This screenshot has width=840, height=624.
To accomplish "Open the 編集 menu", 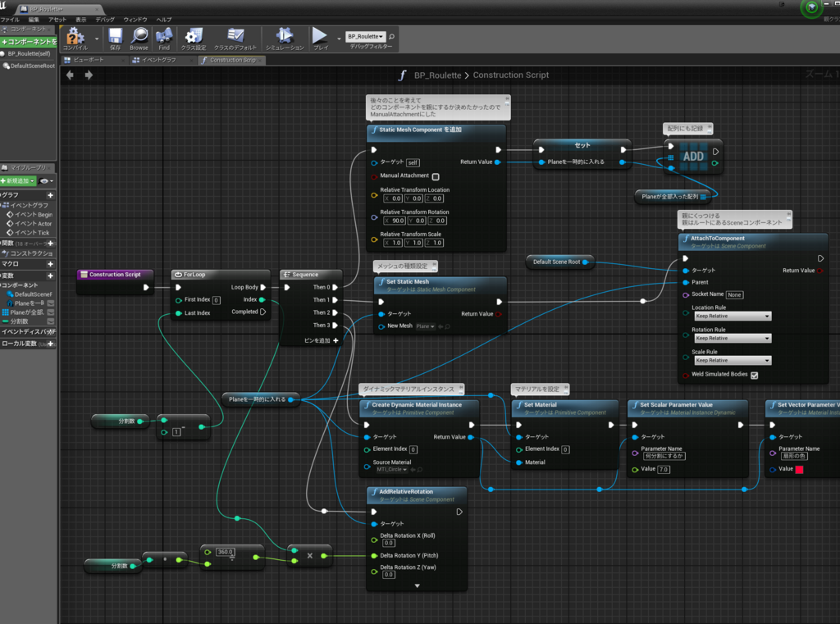I will click(33, 20).
